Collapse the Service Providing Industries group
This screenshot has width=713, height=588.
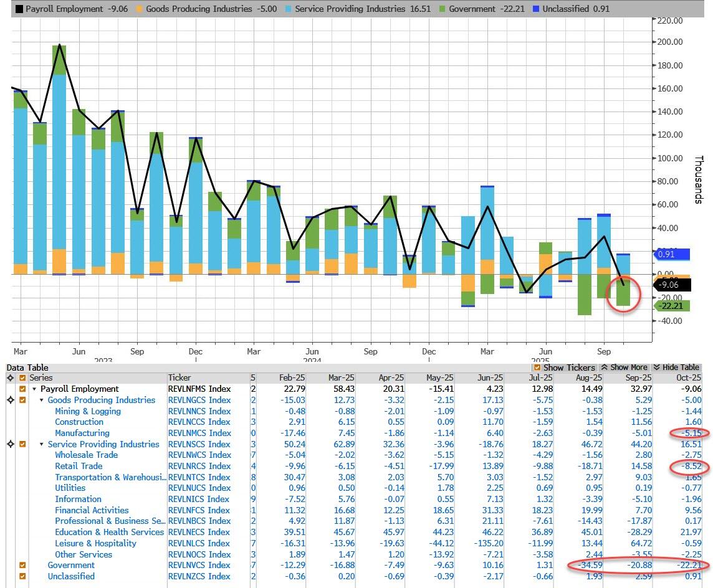[x=42, y=445]
